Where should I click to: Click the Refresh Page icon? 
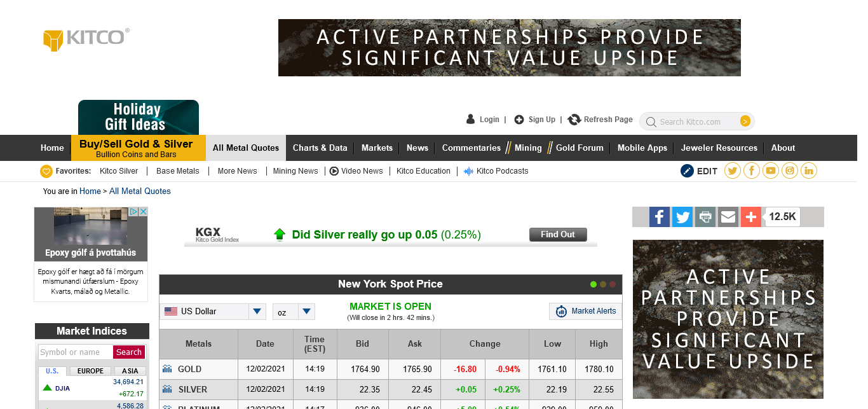click(574, 120)
